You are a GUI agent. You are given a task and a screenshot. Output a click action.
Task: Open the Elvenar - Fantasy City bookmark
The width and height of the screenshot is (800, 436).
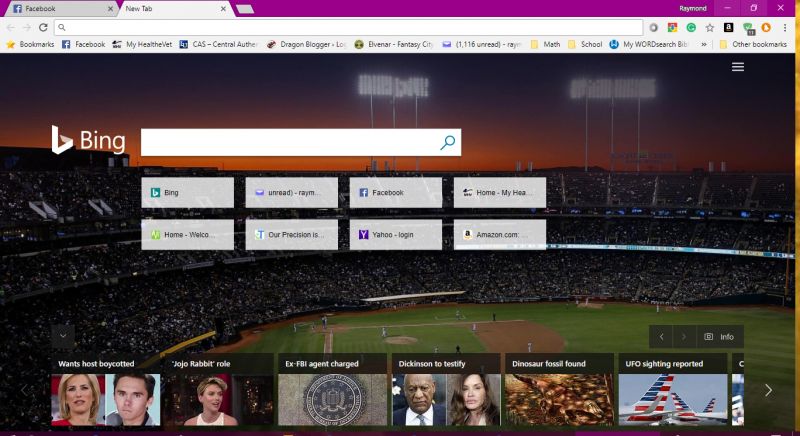[x=394, y=44]
